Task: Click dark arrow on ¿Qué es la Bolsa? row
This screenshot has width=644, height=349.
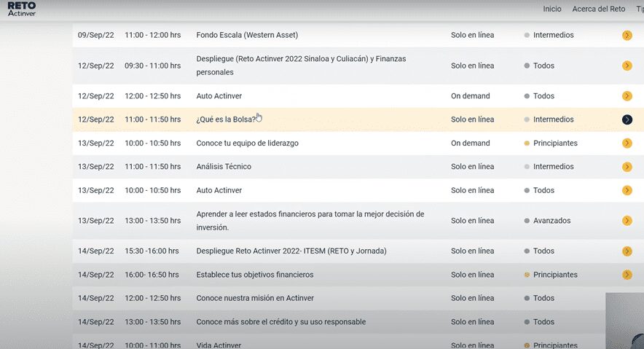Action: click(x=627, y=119)
